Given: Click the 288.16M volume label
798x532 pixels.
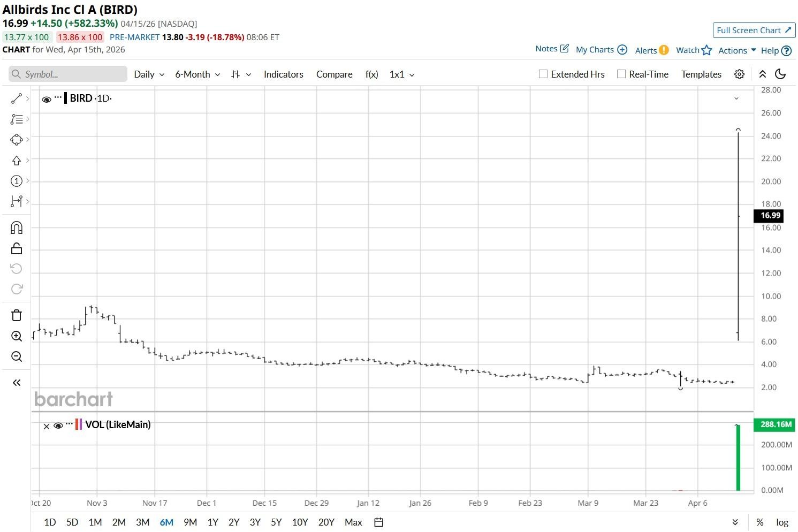Looking at the screenshot, I should pos(774,424).
